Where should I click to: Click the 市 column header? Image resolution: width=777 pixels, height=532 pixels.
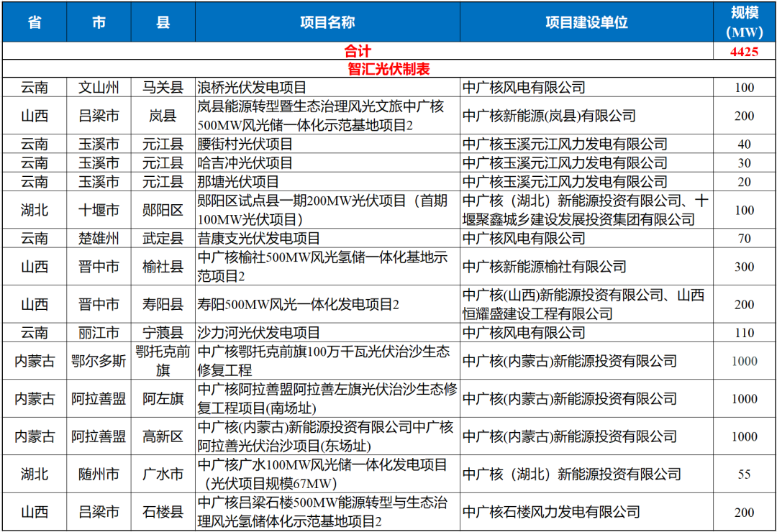pyautogui.click(x=99, y=22)
